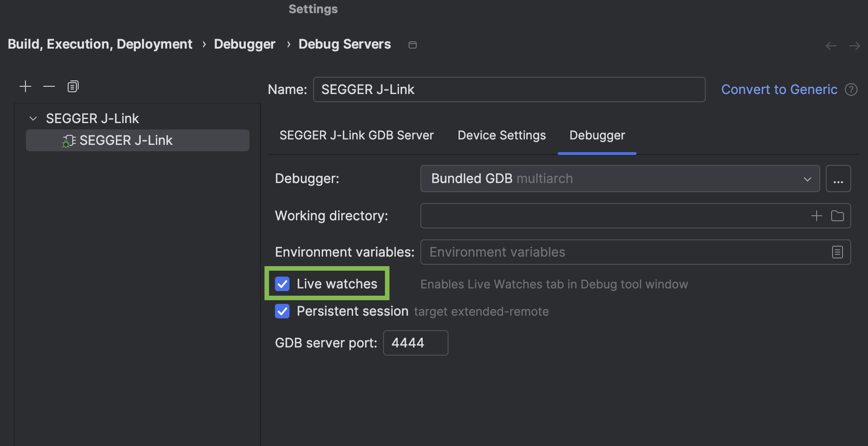Image resolution: width=868 pixels, height=446 pixels.
Task: Browse for a custom debugger with ellipsis button
Action: (x=838, y=178)
